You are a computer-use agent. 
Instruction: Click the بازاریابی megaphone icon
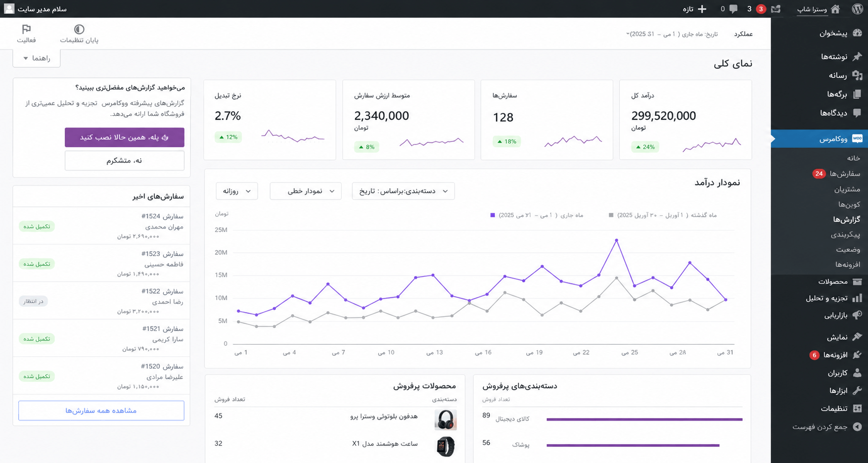tap(857, 315)
